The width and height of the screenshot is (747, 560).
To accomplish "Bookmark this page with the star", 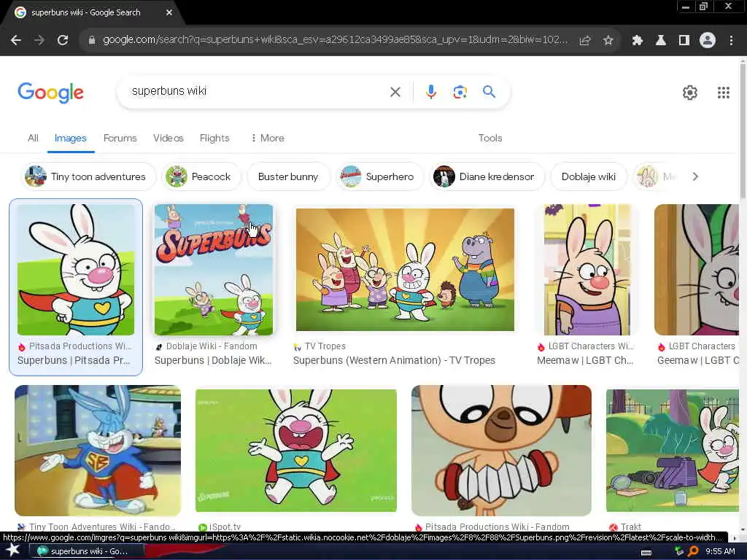I will [x=608, y=41].
